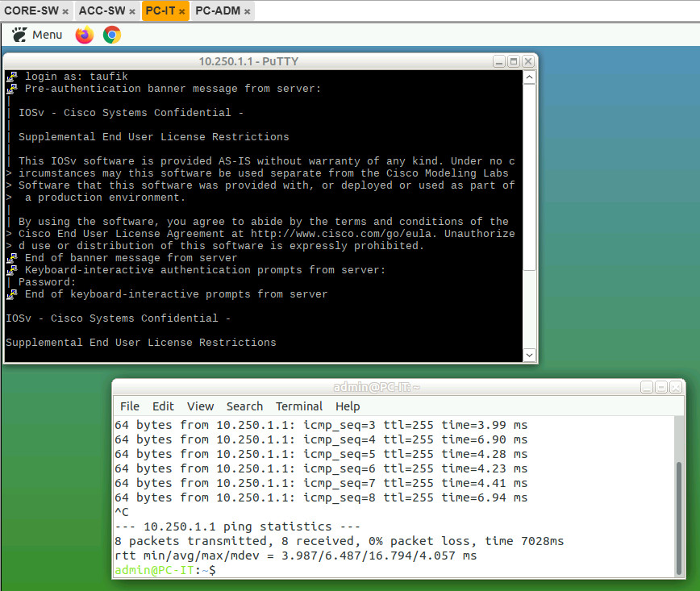
Task: Click the PuTTY icon beside 'Keyboard-interactive authentication'
Action: click(12, 270)
